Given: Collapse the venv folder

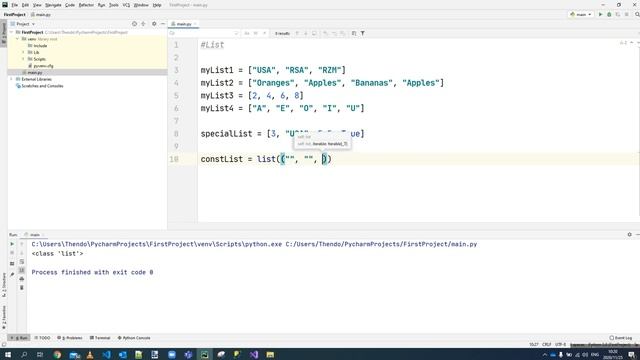Looking at the screenshot, I should point(18,39).
